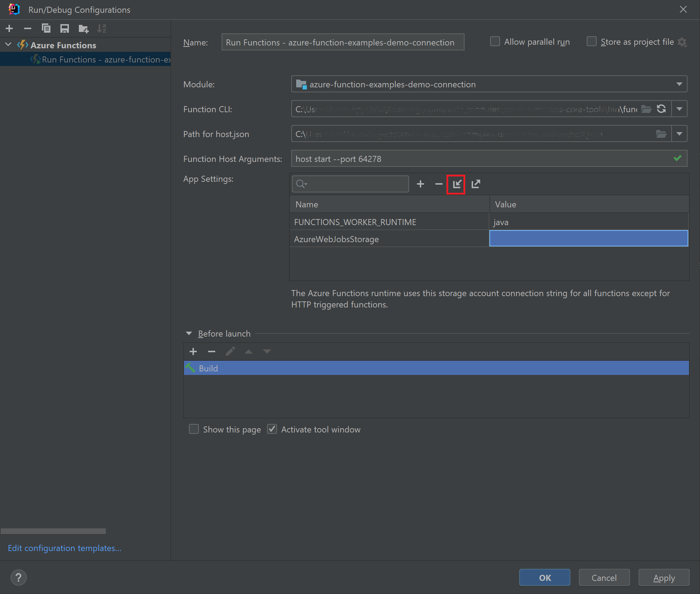Edit the selected Build task

pos(230,351)
